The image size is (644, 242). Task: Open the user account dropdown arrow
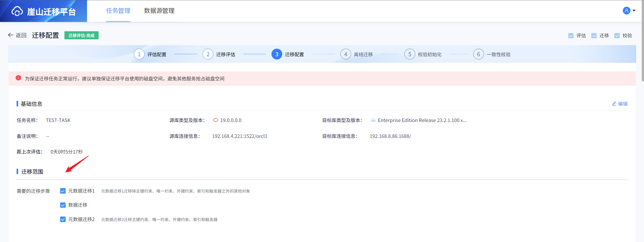point(634,11)
